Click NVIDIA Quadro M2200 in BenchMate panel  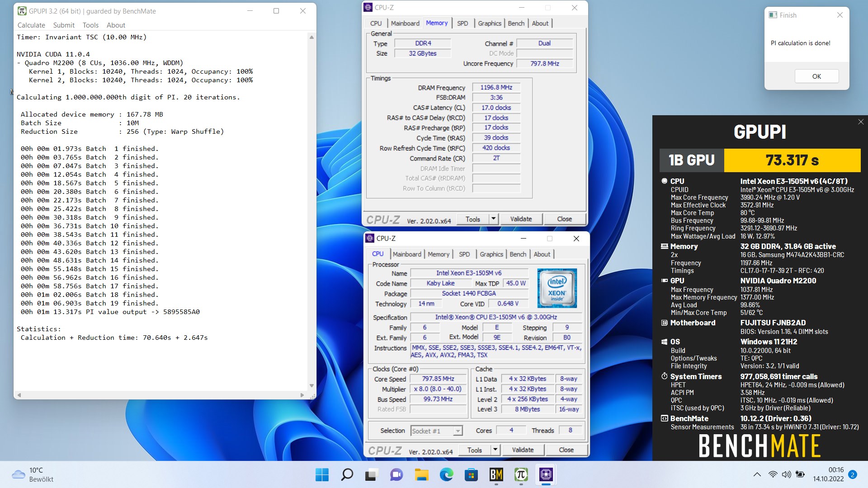tap(778, 281)
